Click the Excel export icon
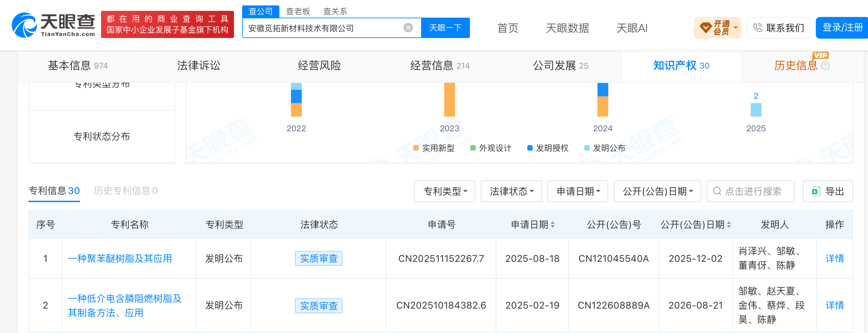Viewport: 868px width, 333px height. coord(816,191)
